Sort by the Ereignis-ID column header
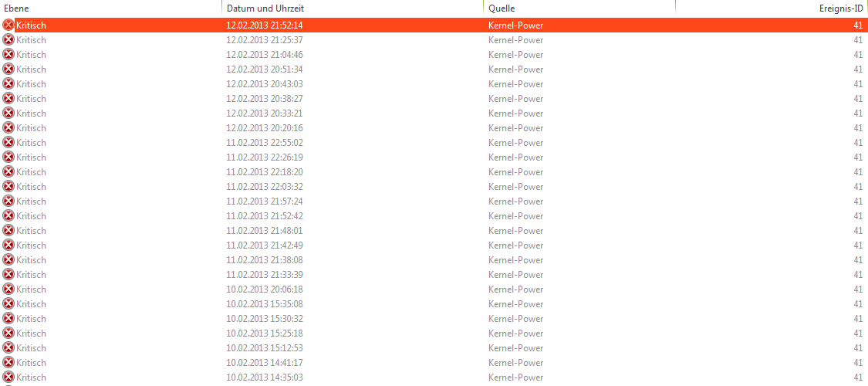The height and width of the screenshot is (386, 868). (772, 8)
